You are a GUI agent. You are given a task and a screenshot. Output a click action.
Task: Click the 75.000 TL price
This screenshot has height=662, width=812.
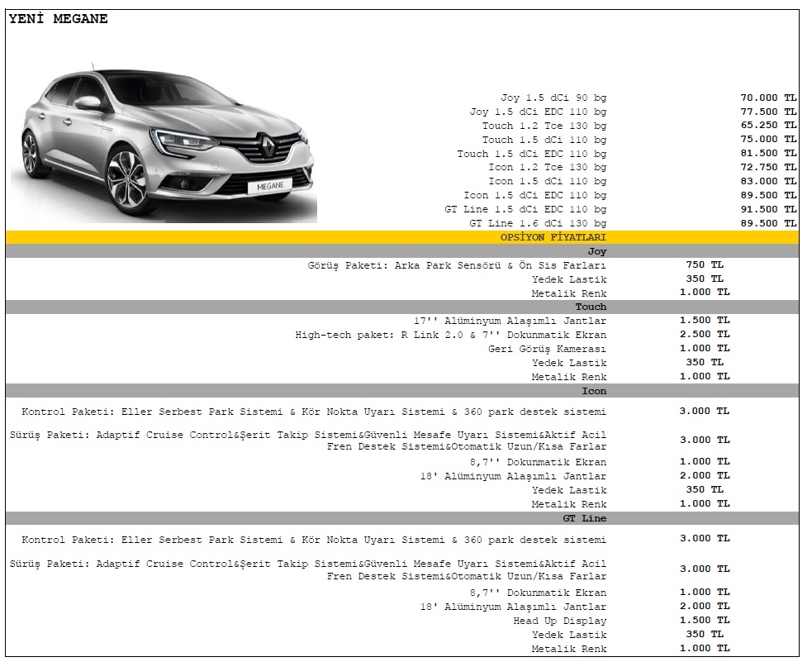pos(768,140)
